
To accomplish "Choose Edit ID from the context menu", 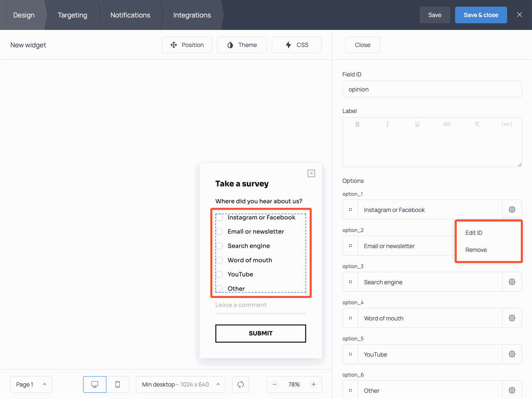I will [474, 233].
